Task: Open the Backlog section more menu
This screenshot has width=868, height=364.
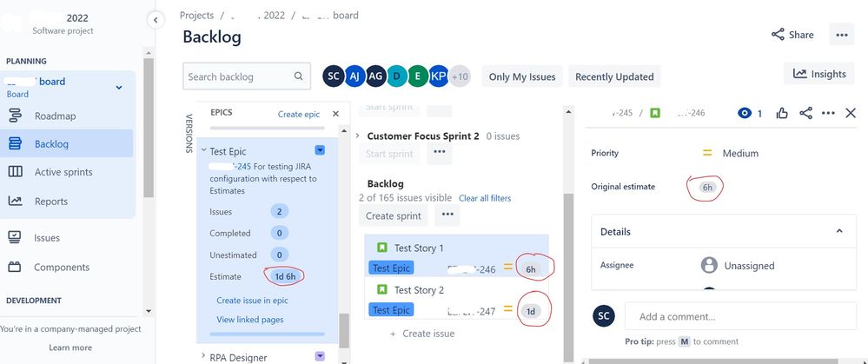Action: coord(447,215)
